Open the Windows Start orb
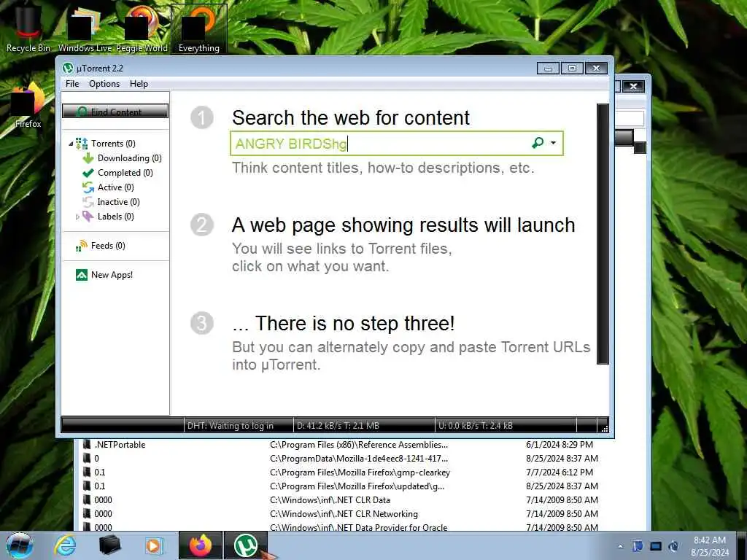The image size is (747, 560). point(20,545)
